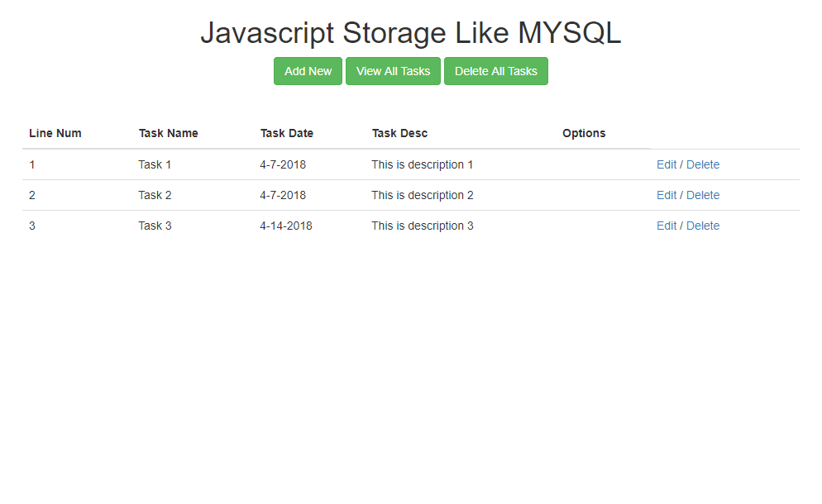Select the Task Date column header

pos(287,133)
